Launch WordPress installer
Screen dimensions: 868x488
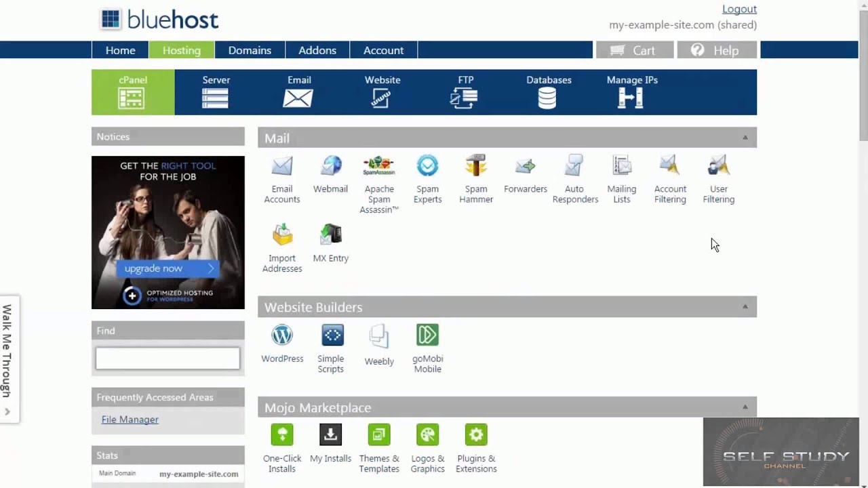pos(282,344)
